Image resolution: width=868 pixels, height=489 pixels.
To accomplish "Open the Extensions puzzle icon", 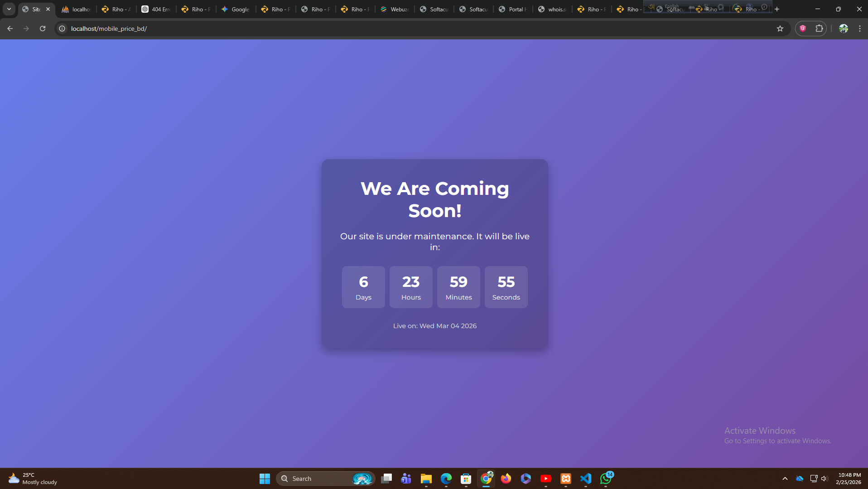I will tap(819, 29).
